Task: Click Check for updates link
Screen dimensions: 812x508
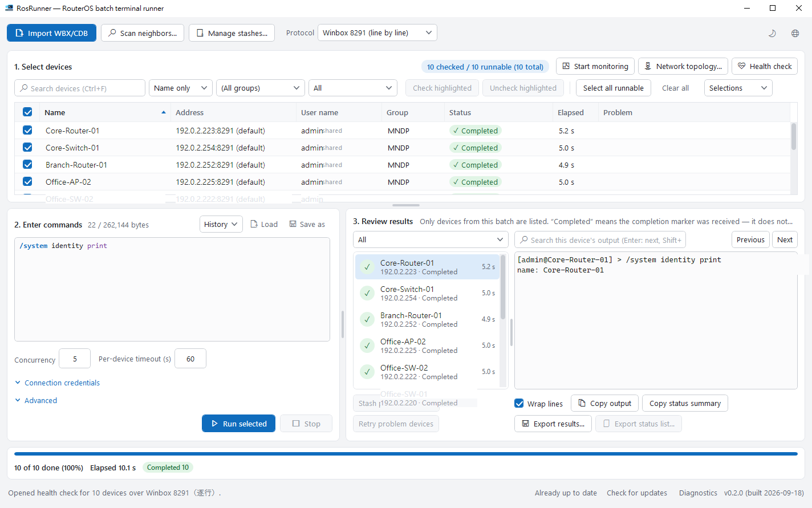Action: pos(637,493)
